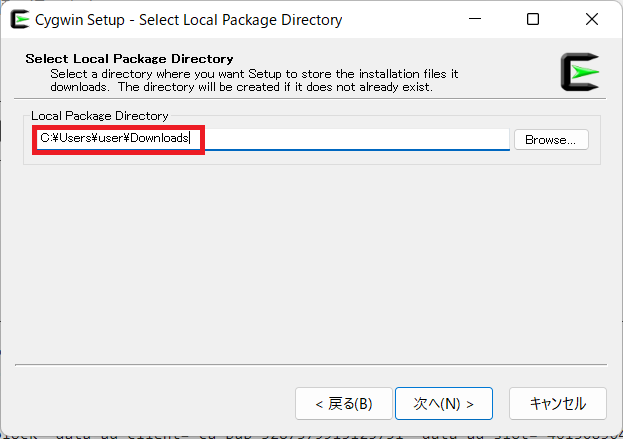Image resolution: width=623 pixels, height=439 pixels.
Task: Cancel setup with the キャンセル button
Action: tap(558, 404)
